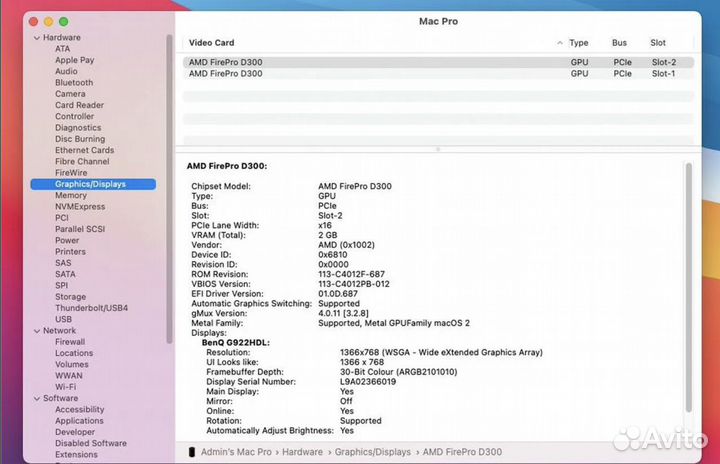Image resolution: width=720 pixels, height=464 pixels.
Task: Select Parallel SCSI in the sidebar
Action: point(80,229)
